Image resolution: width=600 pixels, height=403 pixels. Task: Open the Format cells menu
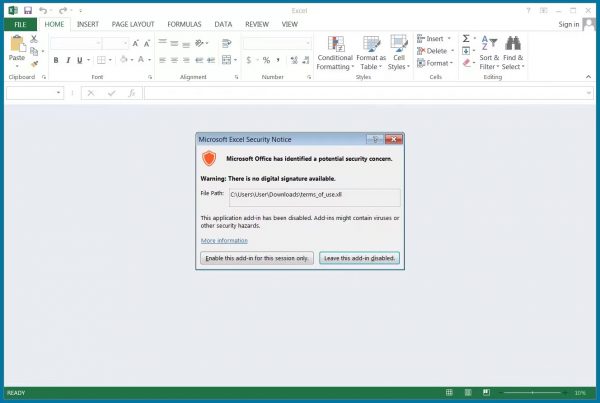[435, 63]
